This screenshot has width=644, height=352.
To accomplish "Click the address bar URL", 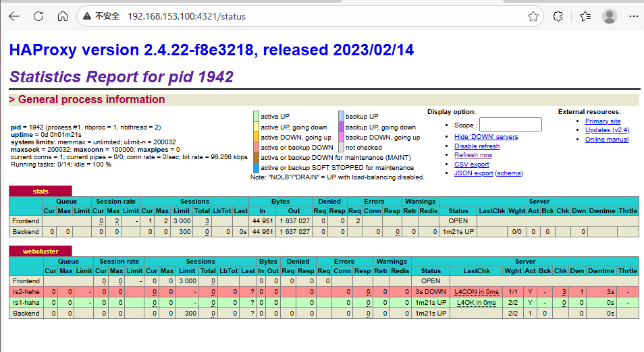I will tap(186, 16).
